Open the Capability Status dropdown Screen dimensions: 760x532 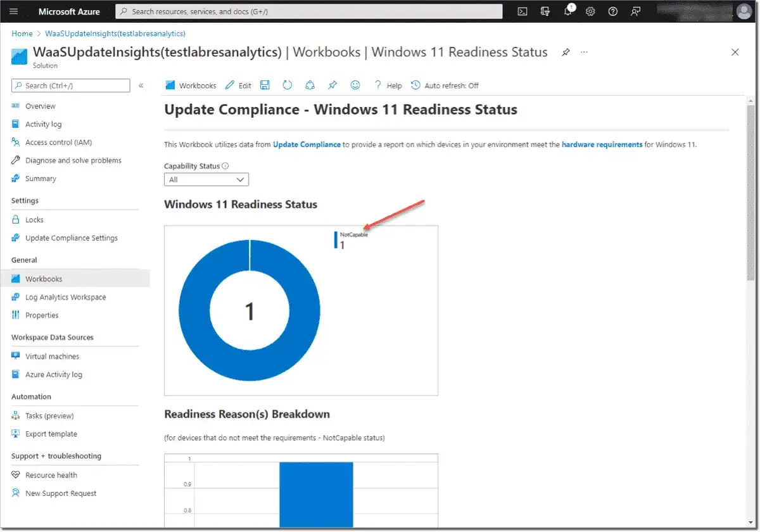coord(206,180)
